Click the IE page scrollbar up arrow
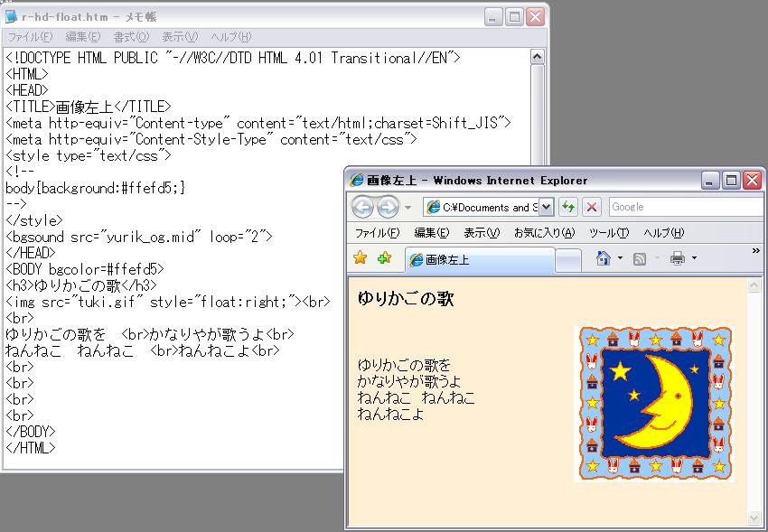This screenshot has width=768, height=532. pyautogui.click(x=754, y=285)
